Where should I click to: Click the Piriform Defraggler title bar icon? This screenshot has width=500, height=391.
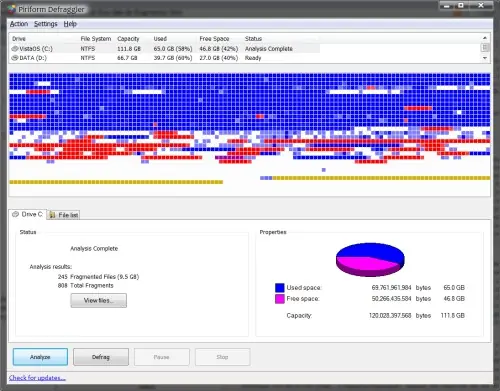[x=12, y=9]
